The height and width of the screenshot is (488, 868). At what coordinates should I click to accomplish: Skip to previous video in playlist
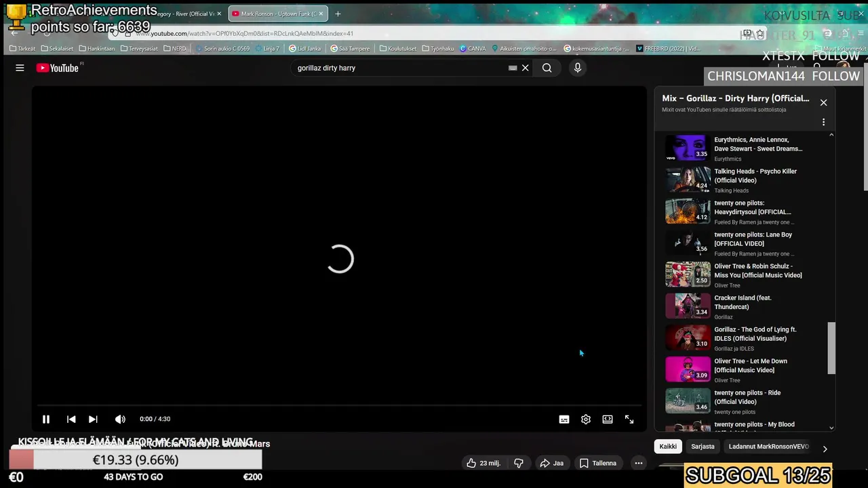pos(71,420)
